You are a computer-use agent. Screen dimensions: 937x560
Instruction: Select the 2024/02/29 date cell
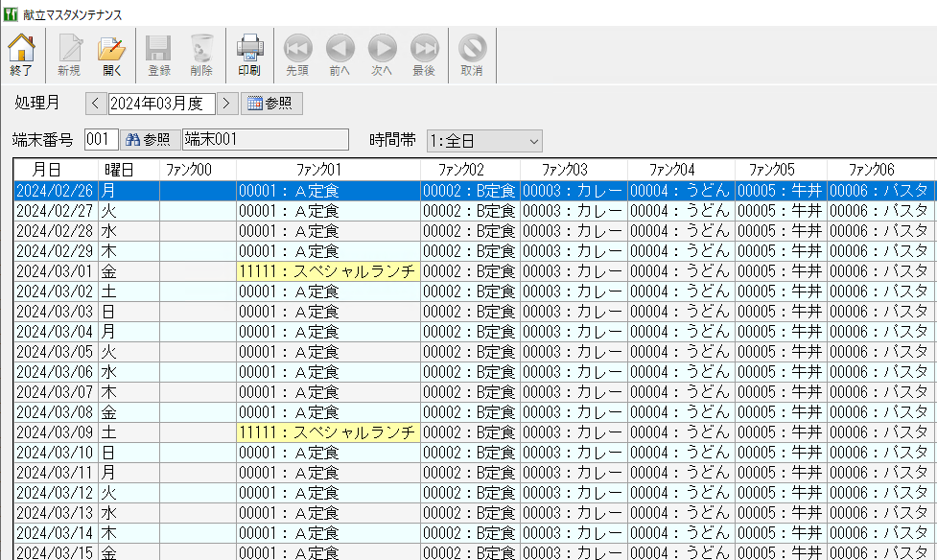tap(57, 251)
